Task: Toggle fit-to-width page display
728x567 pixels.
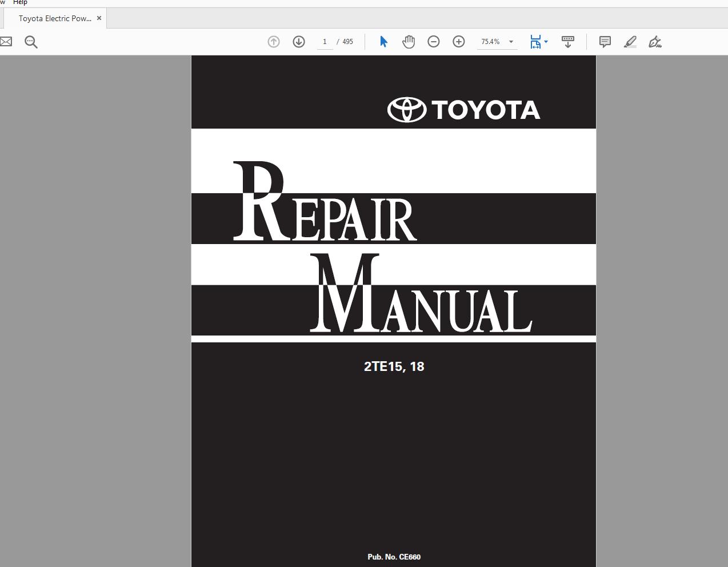Action: coord(535,41)
